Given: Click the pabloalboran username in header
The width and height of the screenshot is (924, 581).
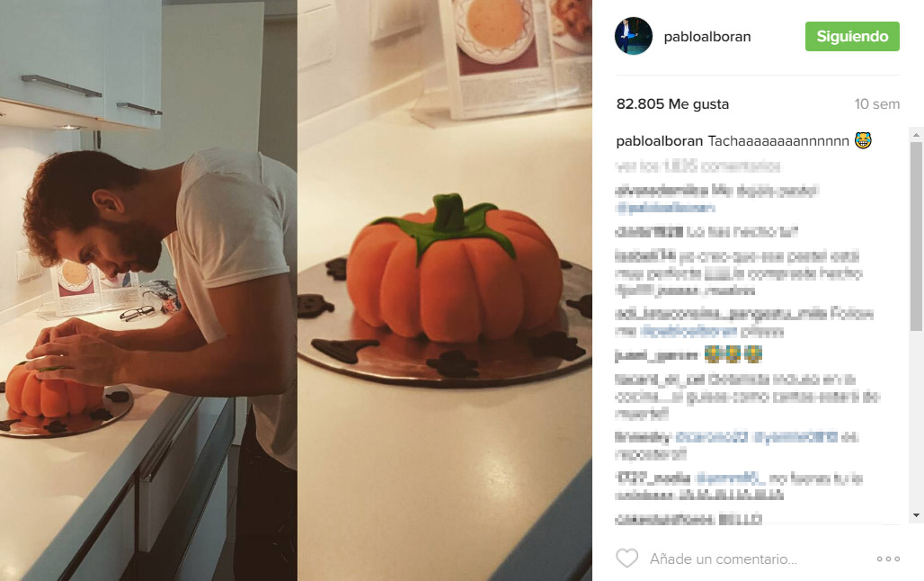Looking at the screenshot, I should click(707, 37).
